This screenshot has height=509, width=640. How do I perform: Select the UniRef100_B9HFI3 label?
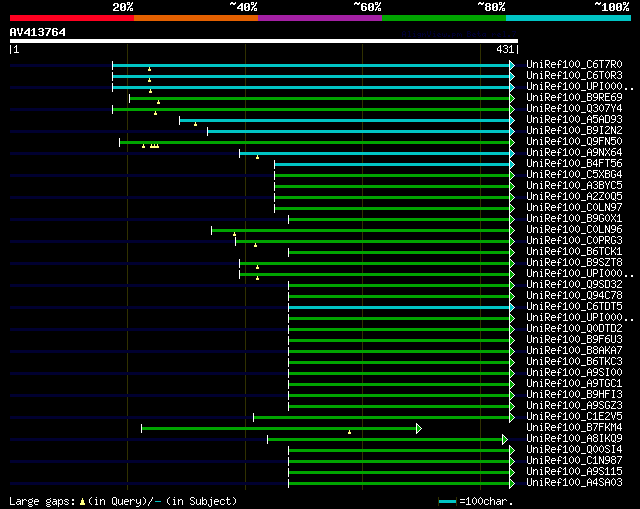(574, 395)
